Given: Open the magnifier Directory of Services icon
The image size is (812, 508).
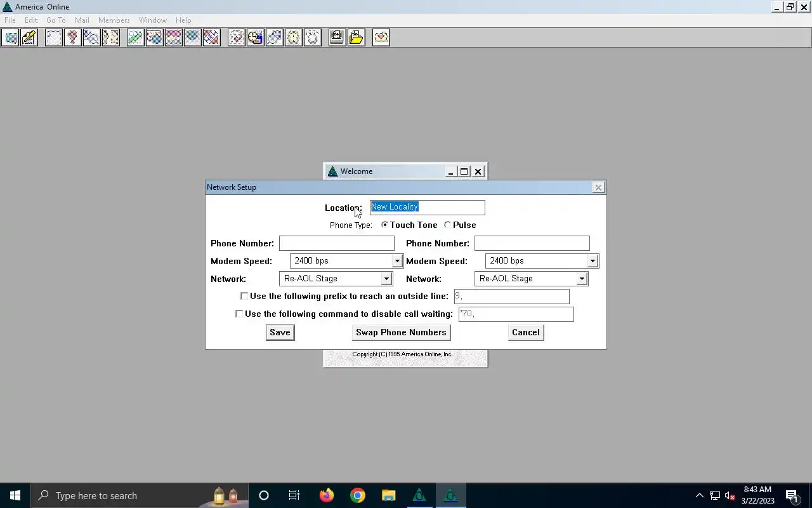Looking at the screenshot, I should [x=92, y=37].
